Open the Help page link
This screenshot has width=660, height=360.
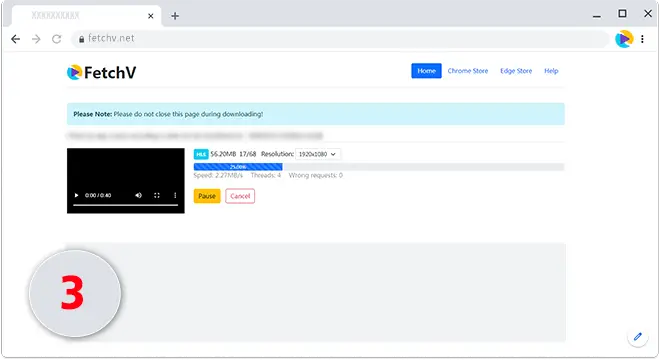click(551, 71)
